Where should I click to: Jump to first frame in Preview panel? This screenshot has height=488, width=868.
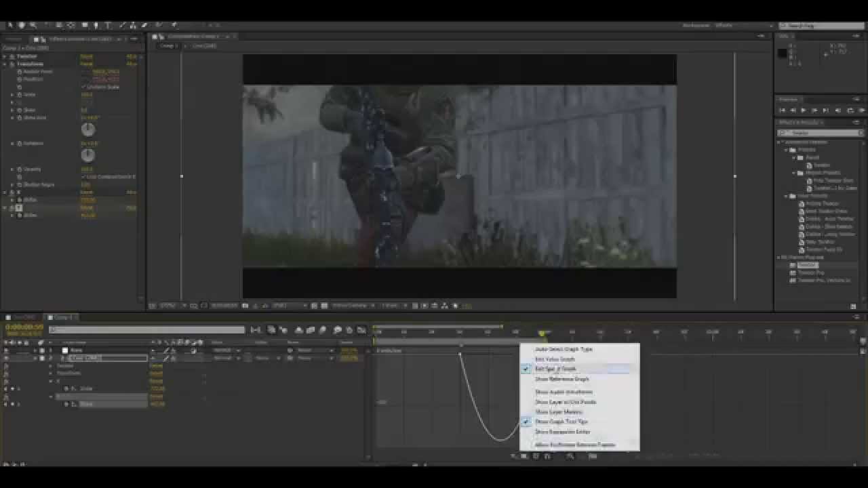[783, 110]
